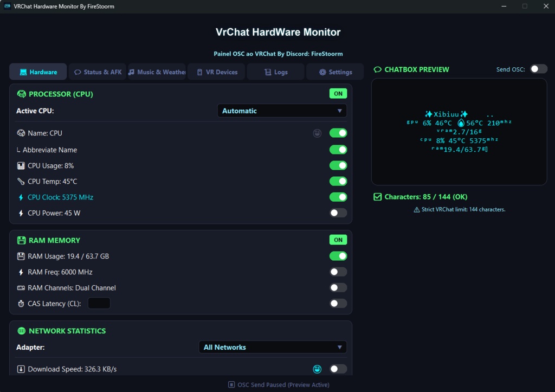This screenshot has width=555, height=392.
Task: Enable the RAM Freq toggle
Action: 338,272
